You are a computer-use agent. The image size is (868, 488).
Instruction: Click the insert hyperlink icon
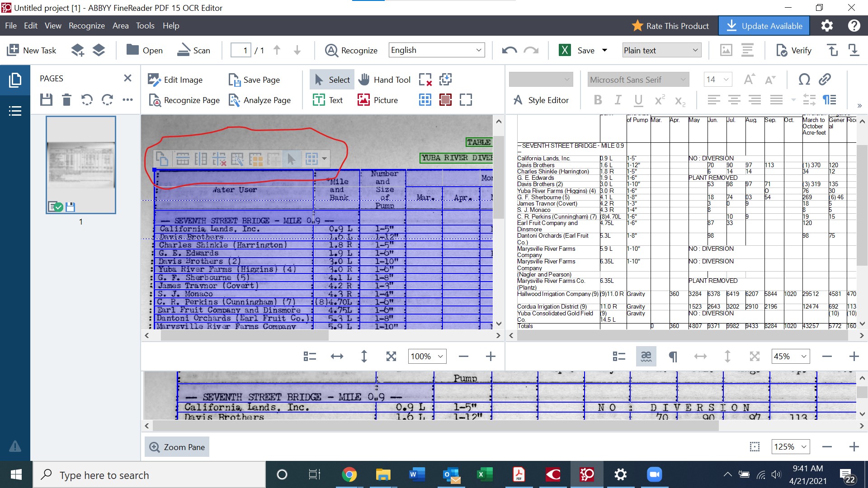pos(825,79)
